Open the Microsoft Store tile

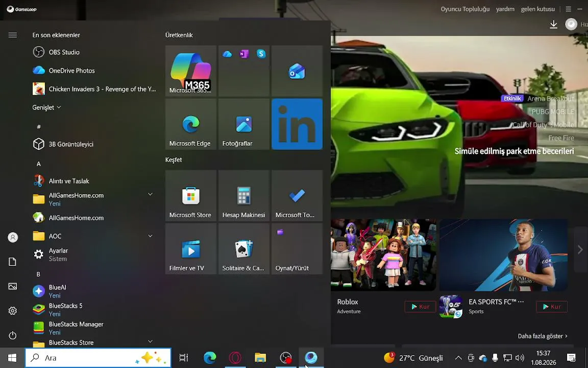(x=191, y=196)
